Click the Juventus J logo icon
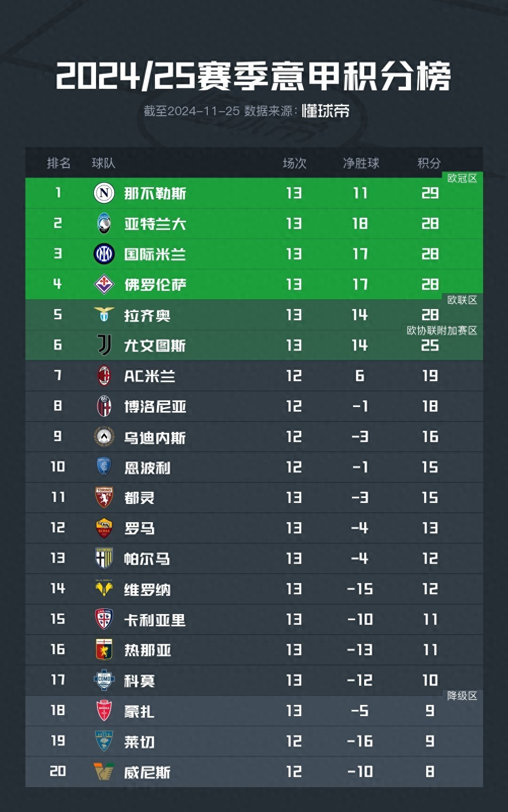Image resolution: width=508 pixels, height=812 pixels. (x=104, y=345)
